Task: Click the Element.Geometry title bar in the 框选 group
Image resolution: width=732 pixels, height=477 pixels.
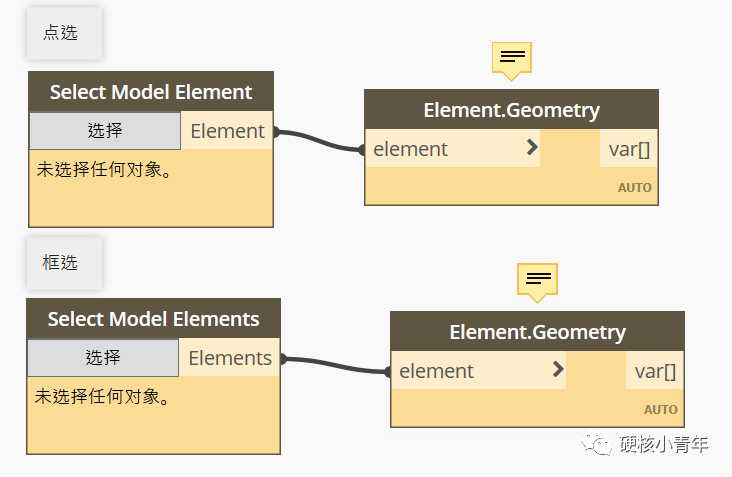Action: pos(537,332)
